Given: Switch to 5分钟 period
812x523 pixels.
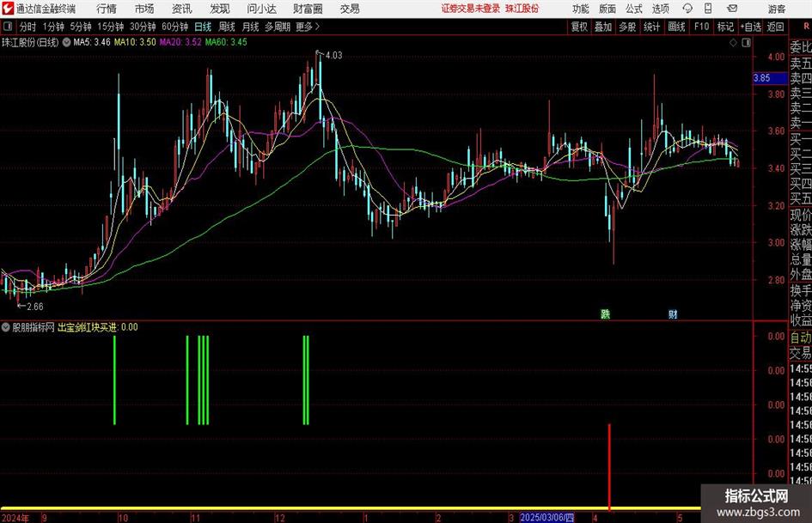Looking at the screenshot, I should 81,27.
